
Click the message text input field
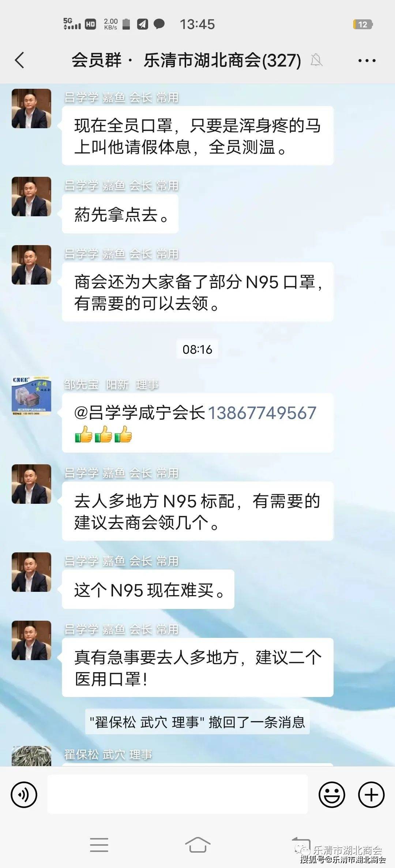coord(177,795)
